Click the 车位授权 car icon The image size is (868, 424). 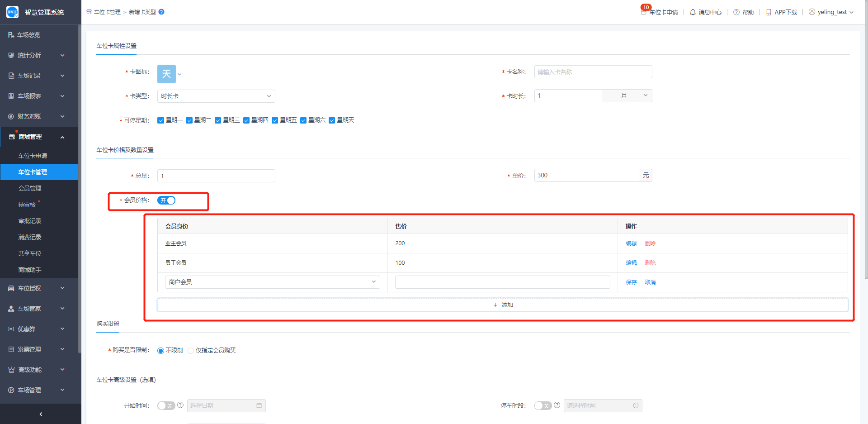[x=11, y=288]
